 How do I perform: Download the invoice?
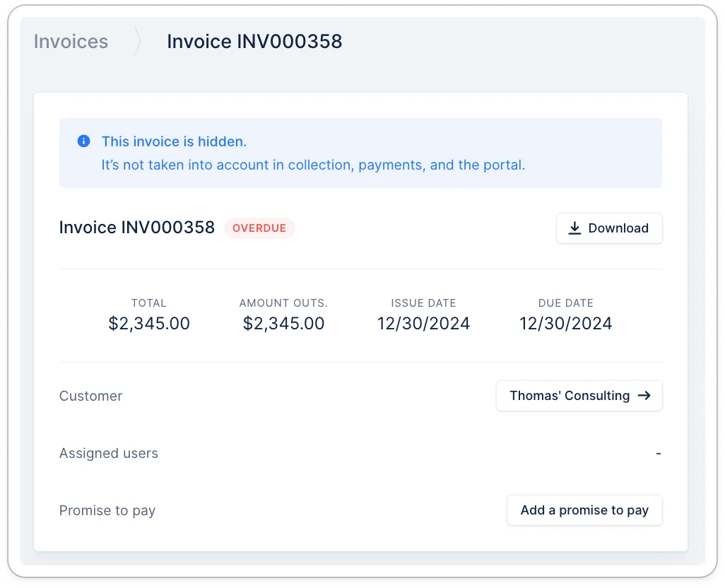point(609,228)
